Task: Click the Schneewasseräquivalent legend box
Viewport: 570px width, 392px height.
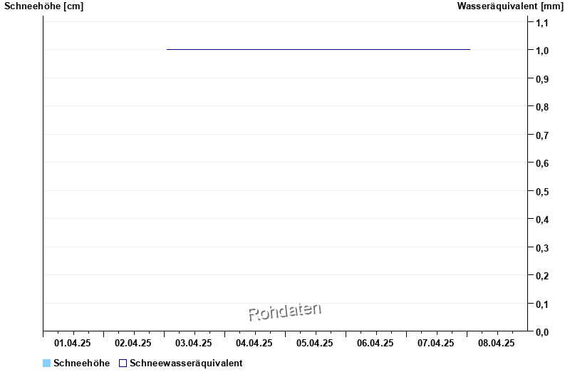Action: point(123,363)
